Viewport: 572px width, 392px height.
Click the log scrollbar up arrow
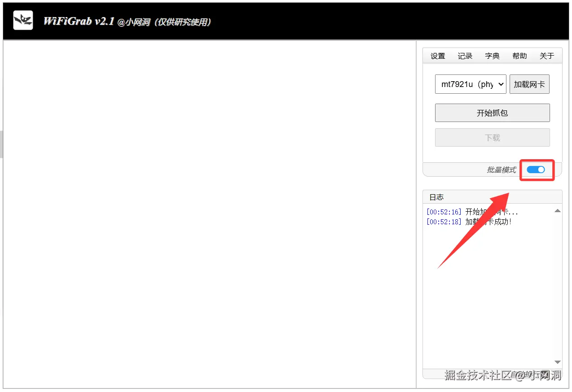558,211
